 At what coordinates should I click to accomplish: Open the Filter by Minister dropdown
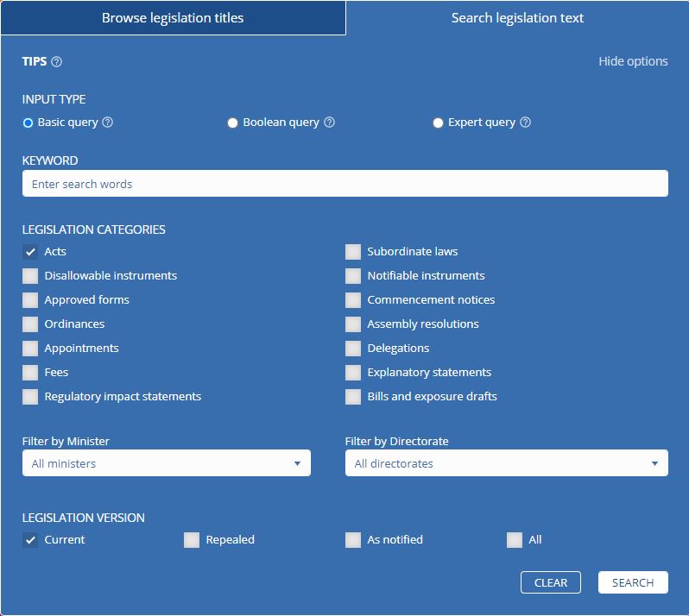click(166, 463)
